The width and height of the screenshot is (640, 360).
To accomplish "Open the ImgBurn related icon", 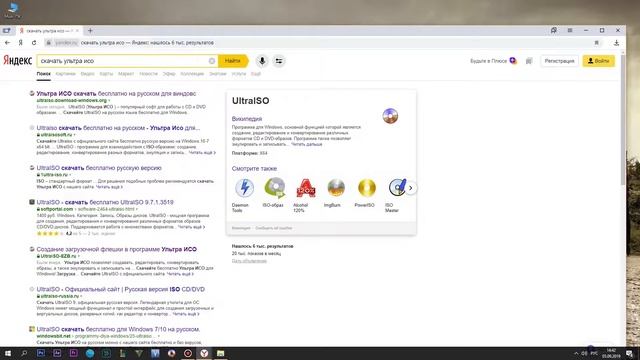I will click(336, 188).
